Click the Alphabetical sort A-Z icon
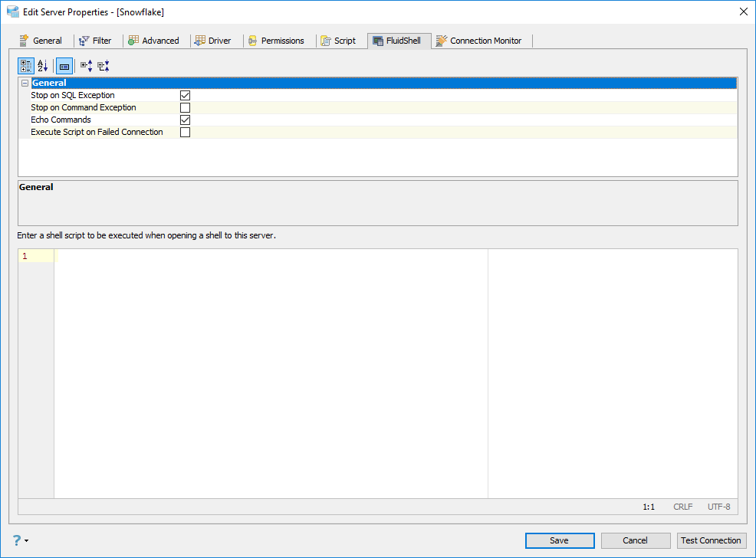The image size is (756, 558). pos(42,65)
